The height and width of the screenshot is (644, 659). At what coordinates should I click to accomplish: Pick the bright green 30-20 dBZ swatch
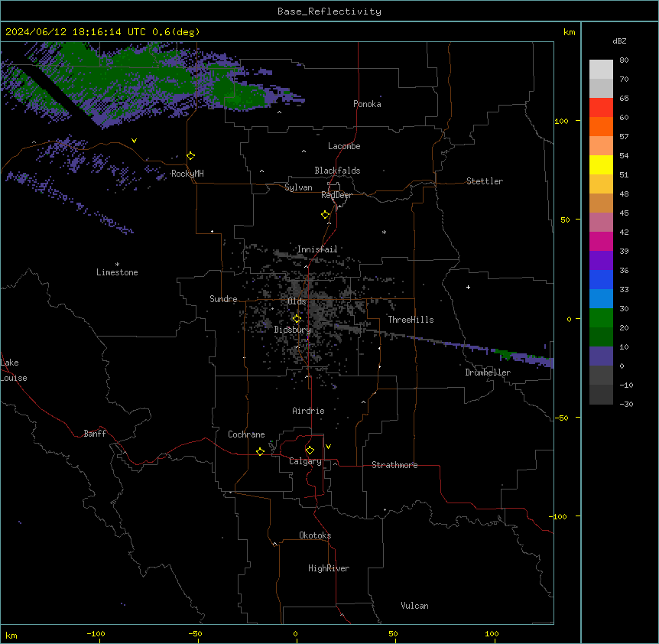pos(601,318)
